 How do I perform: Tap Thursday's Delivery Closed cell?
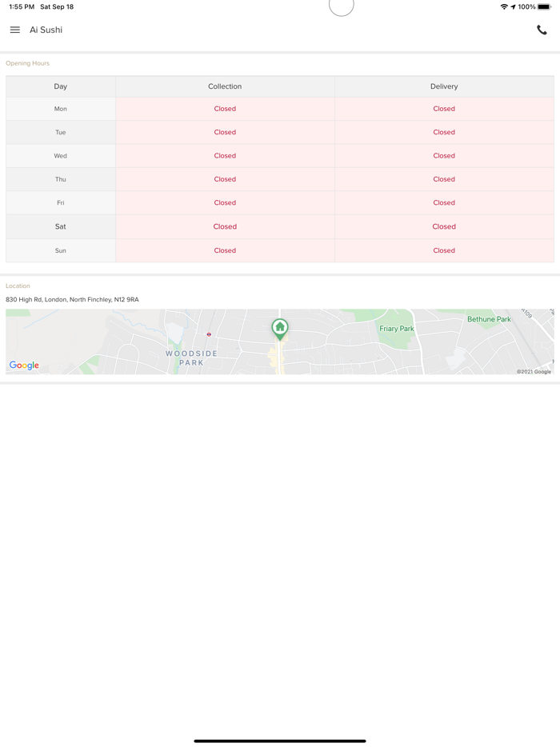coord(444,179)
